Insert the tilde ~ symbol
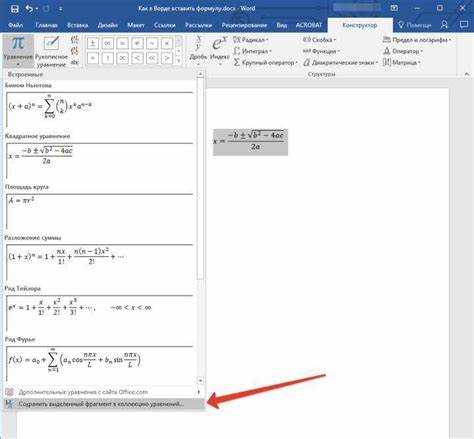474x439 pixels. point(152,43)
